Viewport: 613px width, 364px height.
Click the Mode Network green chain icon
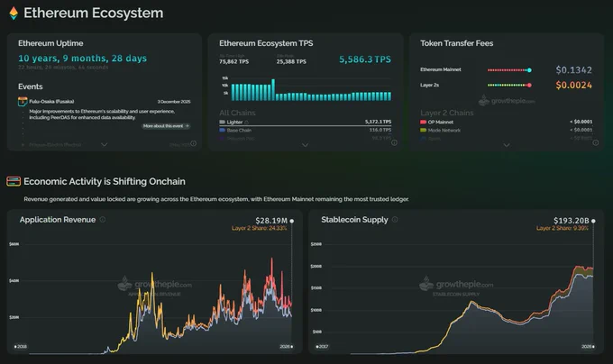[423, 130]
